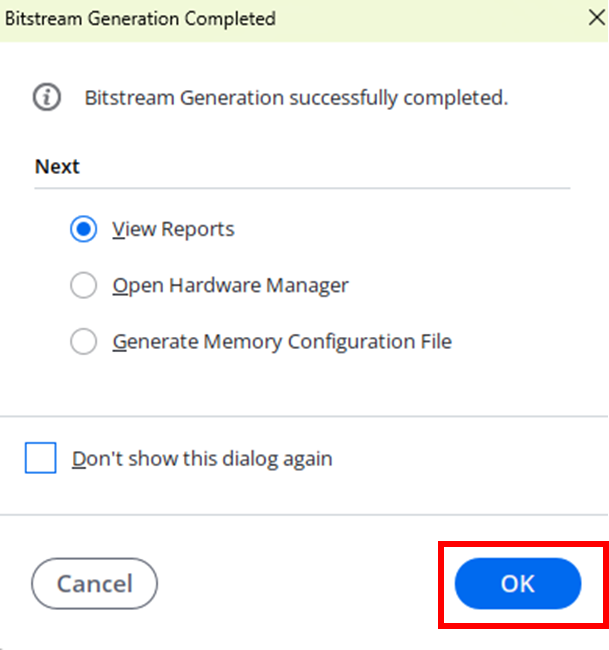The height and width of the screenshot is (650, 609).
Task: Click the Generate Memory Configuration File label
Action: click(x=282, y=342)
